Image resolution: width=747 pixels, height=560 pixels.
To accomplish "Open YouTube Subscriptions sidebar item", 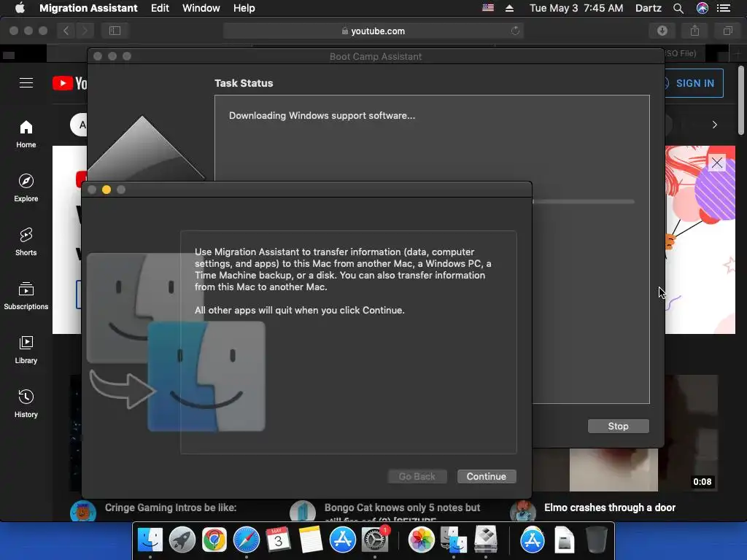I will (26, 296).
